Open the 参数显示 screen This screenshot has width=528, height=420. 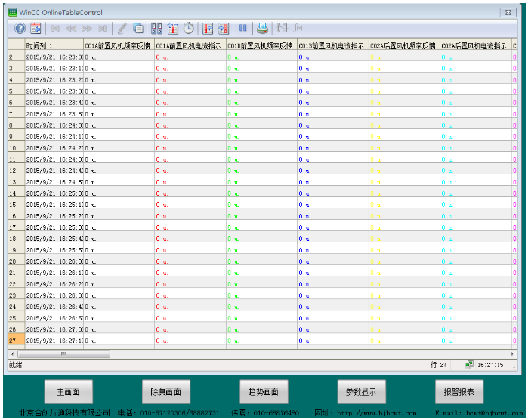click(361, 392)
